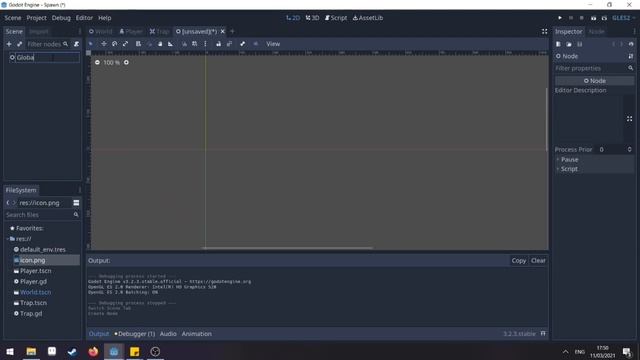This screenshot has width=640, height=360.
Task: Activate the Move Mode tool
Action: point(104,44)
